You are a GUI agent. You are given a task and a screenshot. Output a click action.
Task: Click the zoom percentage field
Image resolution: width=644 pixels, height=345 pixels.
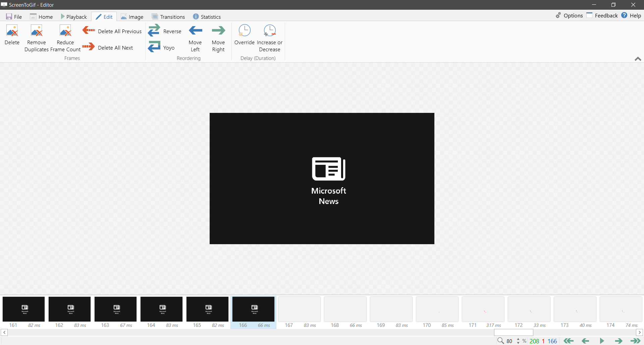[x=509, y=341]
